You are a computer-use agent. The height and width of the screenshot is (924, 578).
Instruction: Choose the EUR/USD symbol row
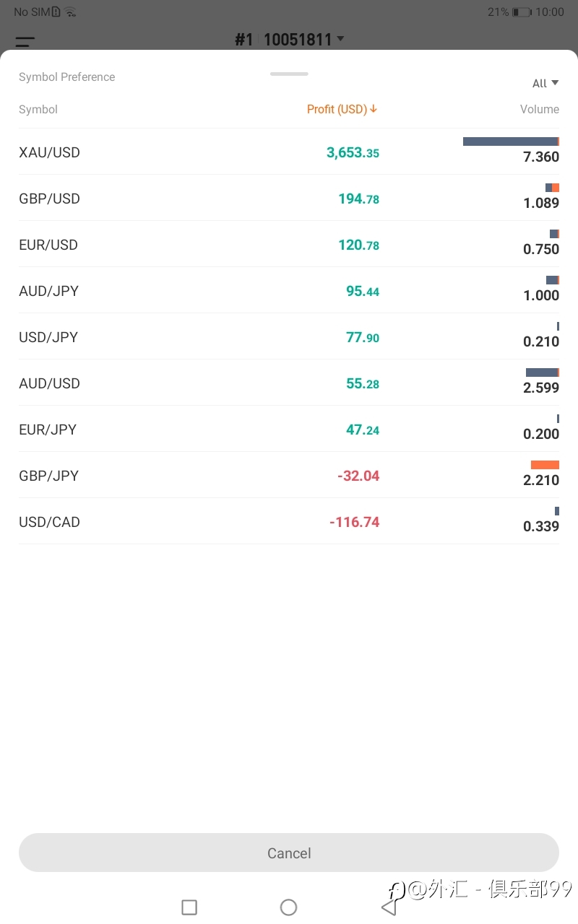(x=289, y=244)
